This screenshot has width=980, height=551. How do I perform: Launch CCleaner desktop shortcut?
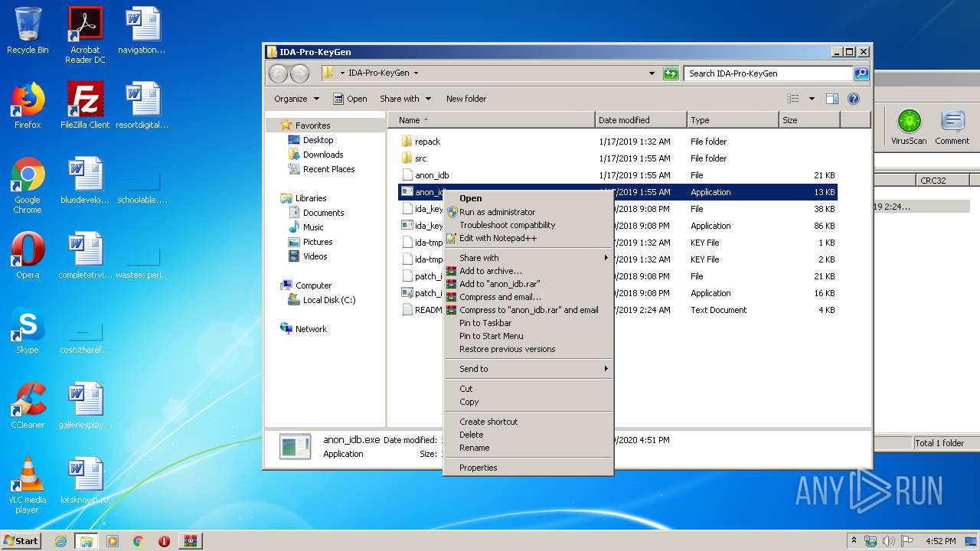coord(28,406)
